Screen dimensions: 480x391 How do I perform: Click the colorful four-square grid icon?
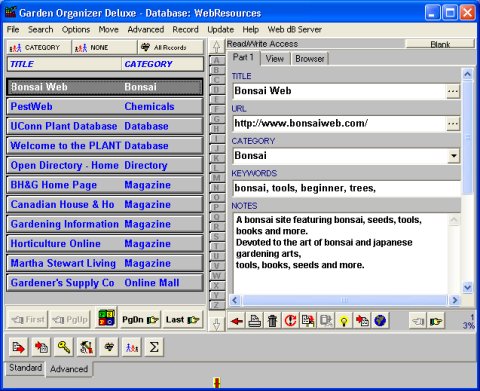[106, 318]
